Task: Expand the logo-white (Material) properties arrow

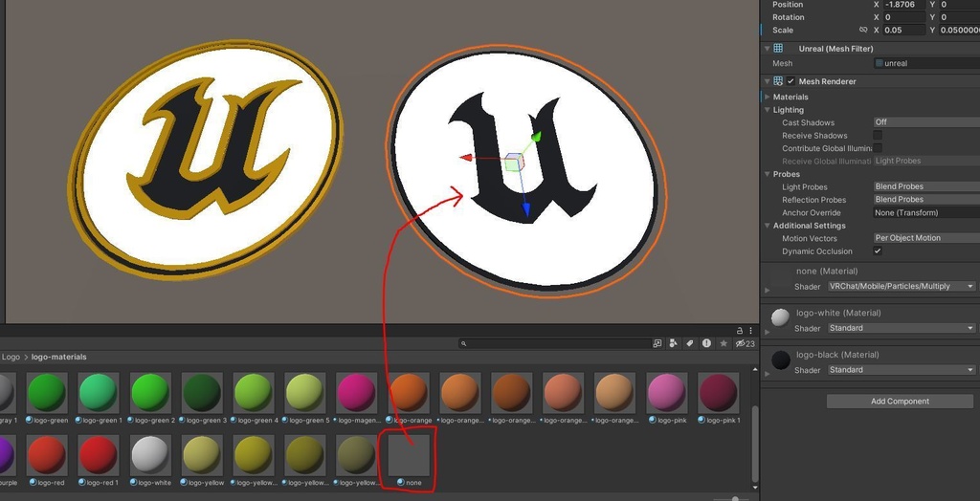Action: click(x=768, y=332)
